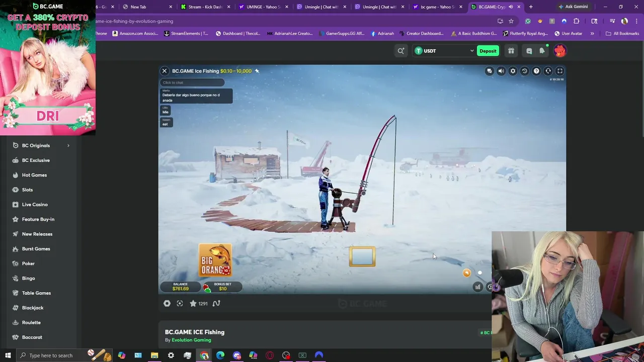
Task: Favorite the game with star icon
Action: point(193,304)
